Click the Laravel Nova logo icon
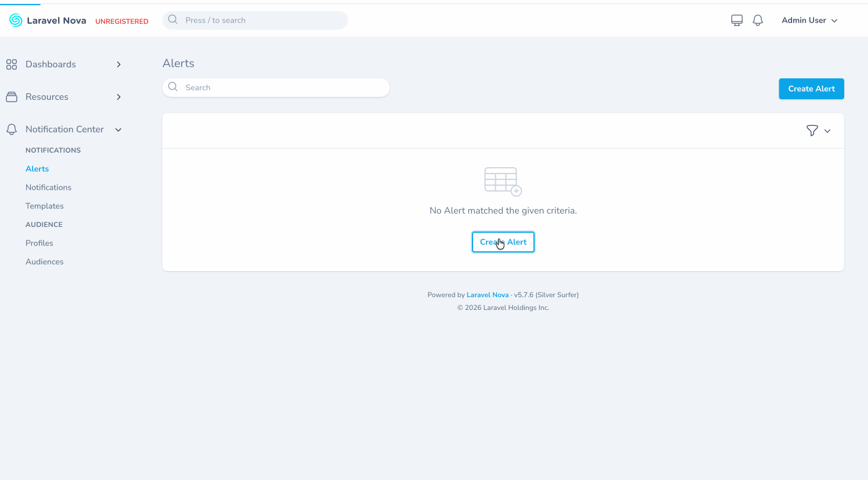 tap(16, 20)
